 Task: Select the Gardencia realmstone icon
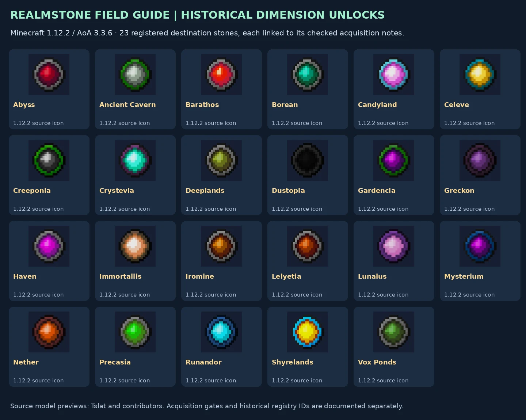click(x=394, y=160)
